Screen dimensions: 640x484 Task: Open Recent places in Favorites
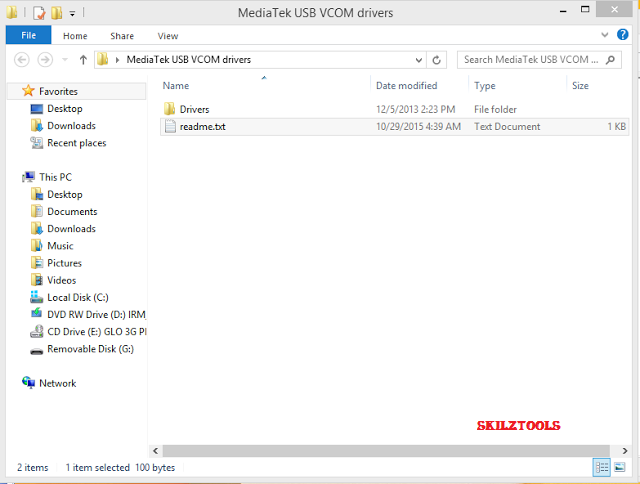tap(76, 143)
